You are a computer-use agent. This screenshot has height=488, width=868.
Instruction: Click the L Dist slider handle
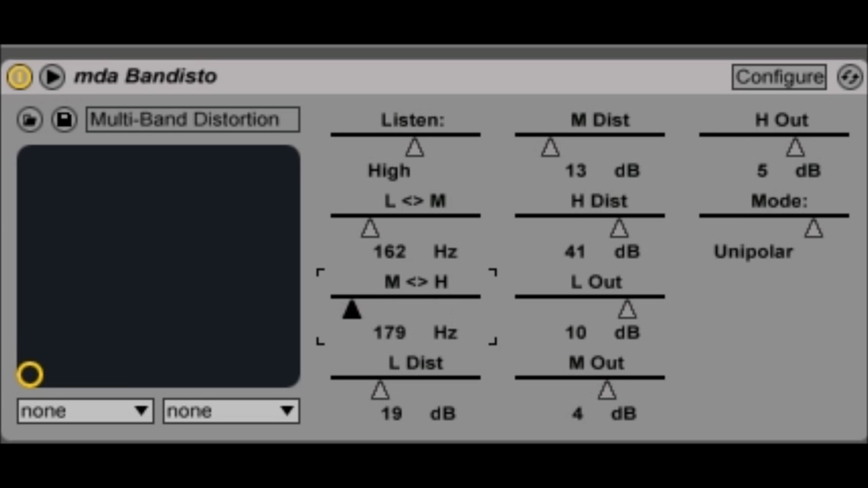click(380, 390)
